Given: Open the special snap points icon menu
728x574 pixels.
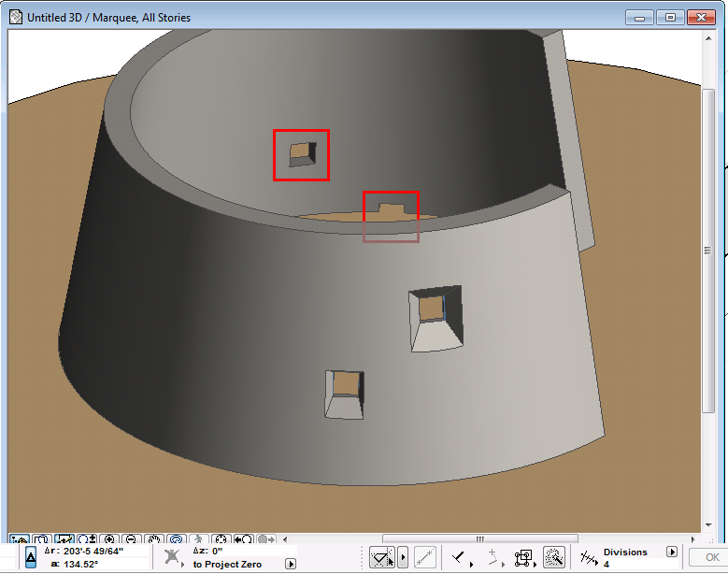Looking at the screenshot, I should (x=589, y=557).
